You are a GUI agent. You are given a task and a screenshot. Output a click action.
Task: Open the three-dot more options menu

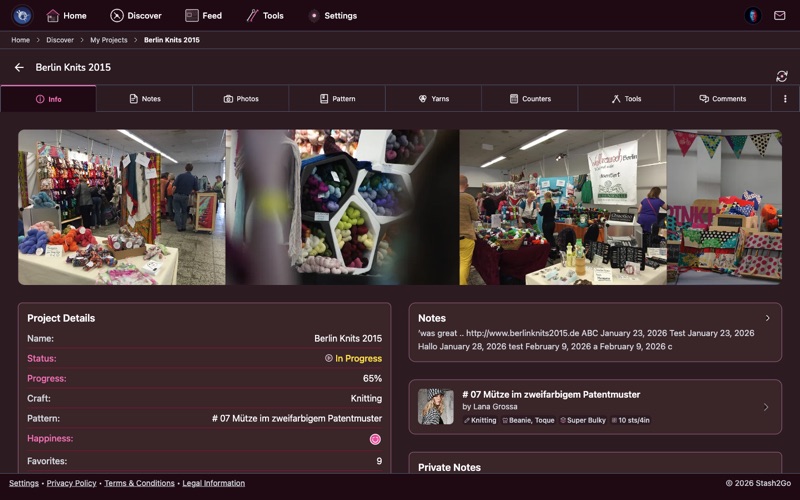pyautogui.click(x=785, y=99)
